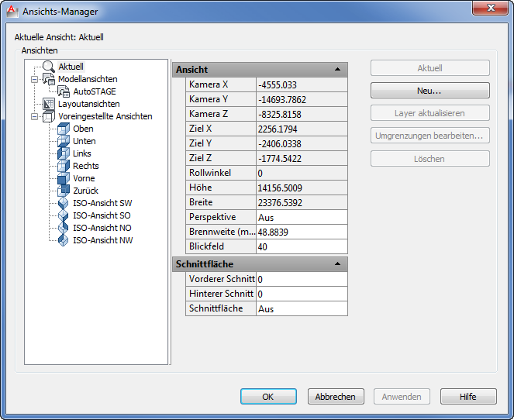Click the Links view cube icon

pos(64,153)
